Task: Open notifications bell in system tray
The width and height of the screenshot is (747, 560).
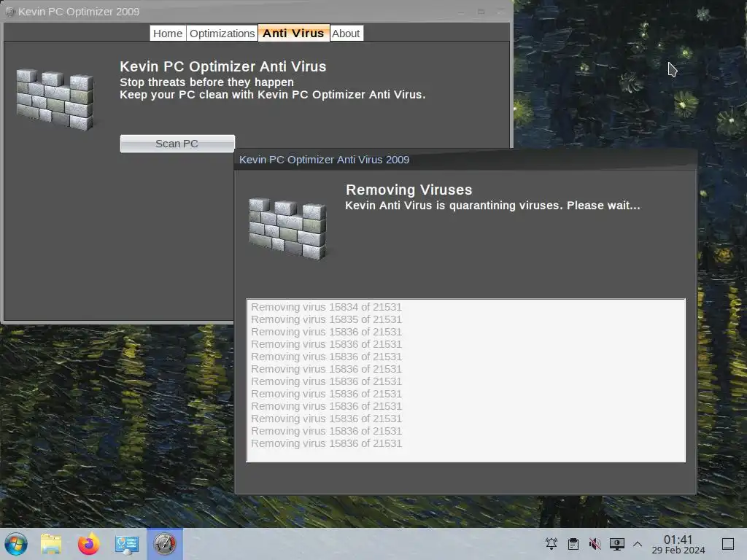Action: tap(551, 543)
